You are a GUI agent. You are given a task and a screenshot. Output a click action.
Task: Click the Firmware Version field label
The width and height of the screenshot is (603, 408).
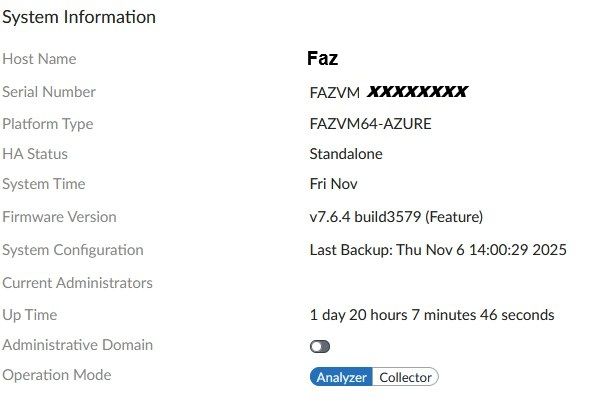[59, 216]
